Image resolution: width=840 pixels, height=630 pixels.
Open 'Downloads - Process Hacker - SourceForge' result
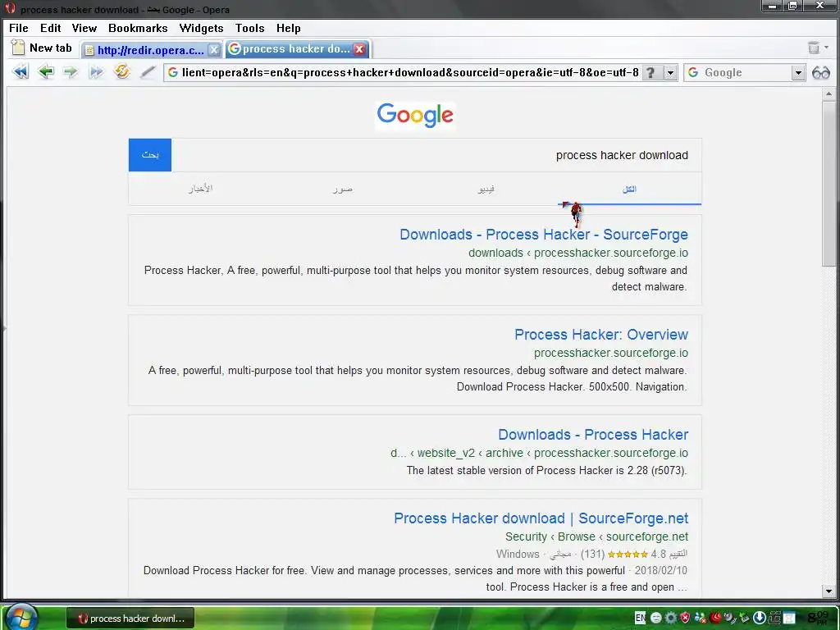pos(544,234)
